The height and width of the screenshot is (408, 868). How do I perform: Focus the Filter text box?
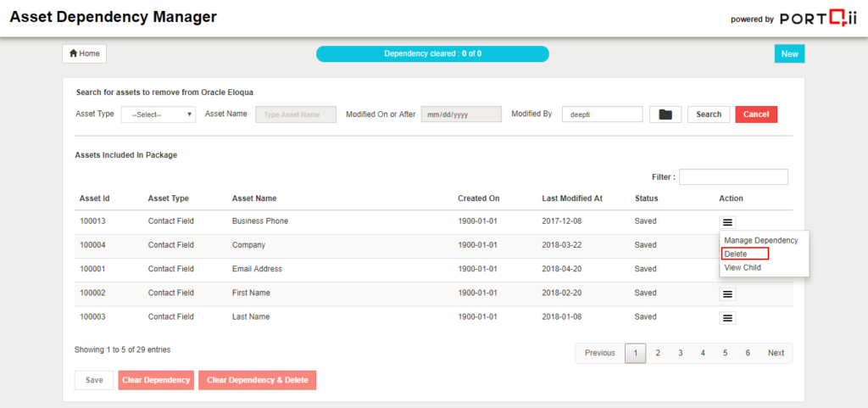(x=733, y=177)
